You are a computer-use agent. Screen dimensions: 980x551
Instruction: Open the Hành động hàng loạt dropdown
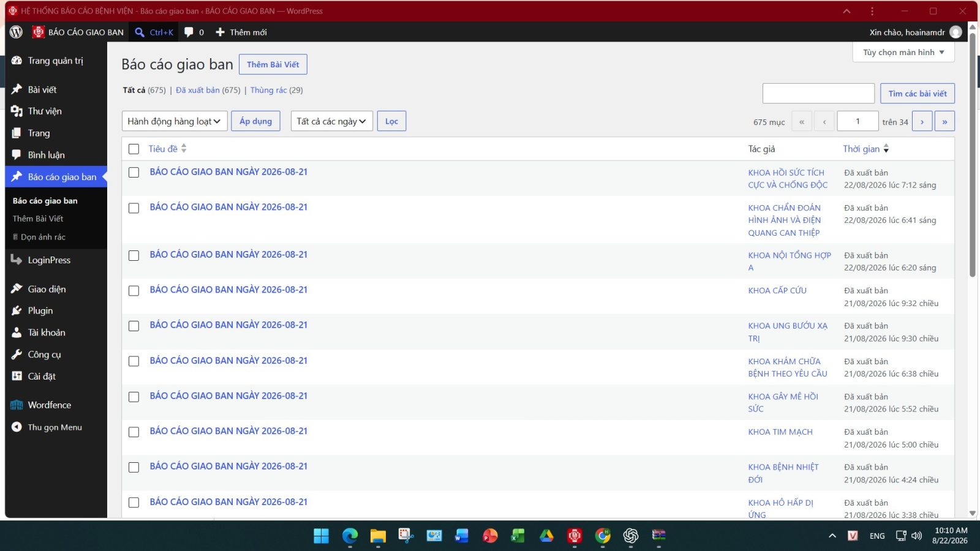point(175,121)
